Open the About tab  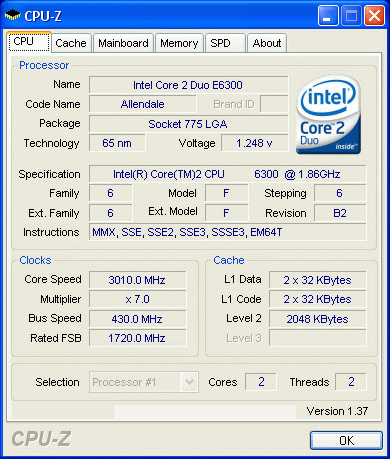[x=267, y=43]
